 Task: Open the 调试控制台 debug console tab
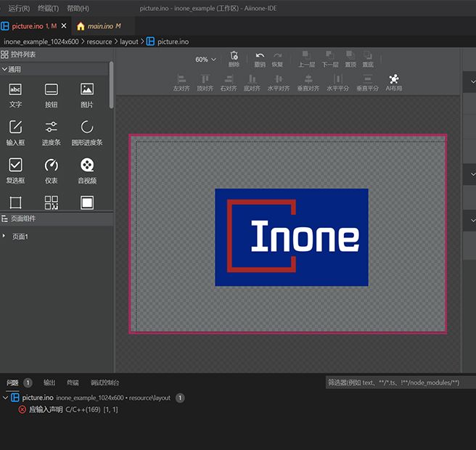pos(104,382)
